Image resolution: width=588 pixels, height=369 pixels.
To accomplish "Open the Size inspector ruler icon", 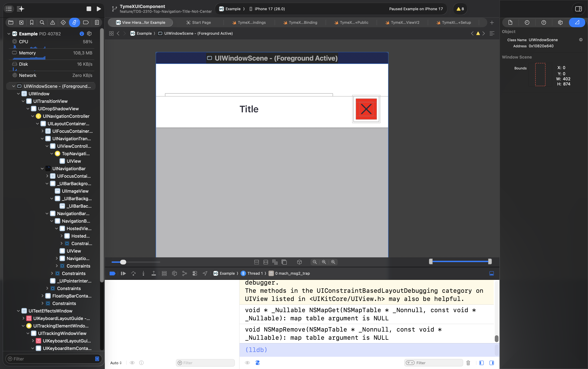I will (577, 22).
